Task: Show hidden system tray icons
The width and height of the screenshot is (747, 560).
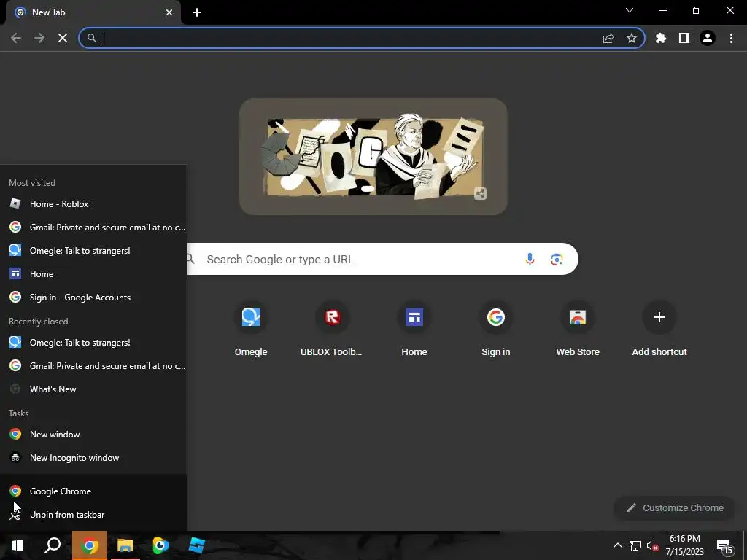Action: click(617, 545)
